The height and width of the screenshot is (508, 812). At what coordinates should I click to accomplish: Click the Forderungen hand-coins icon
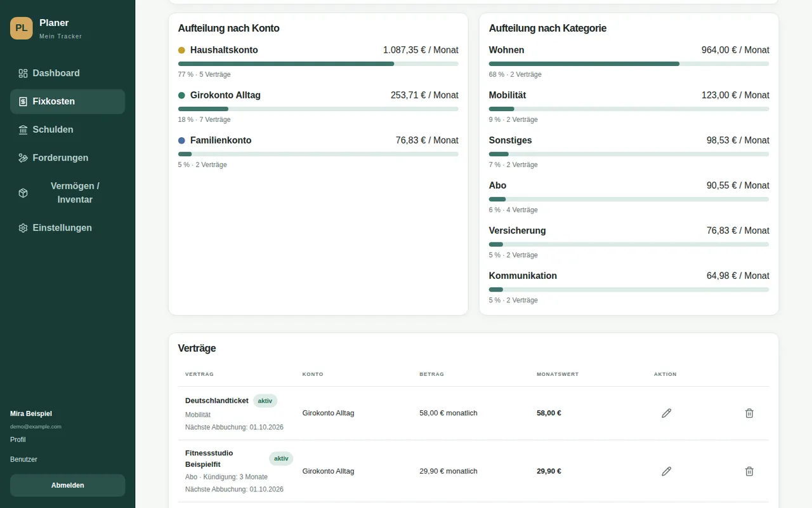pyautogui.click(x=23, y=157)
